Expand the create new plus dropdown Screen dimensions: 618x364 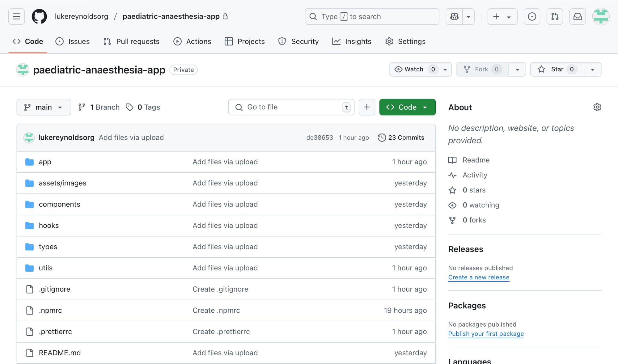click(x=502, y=16)
